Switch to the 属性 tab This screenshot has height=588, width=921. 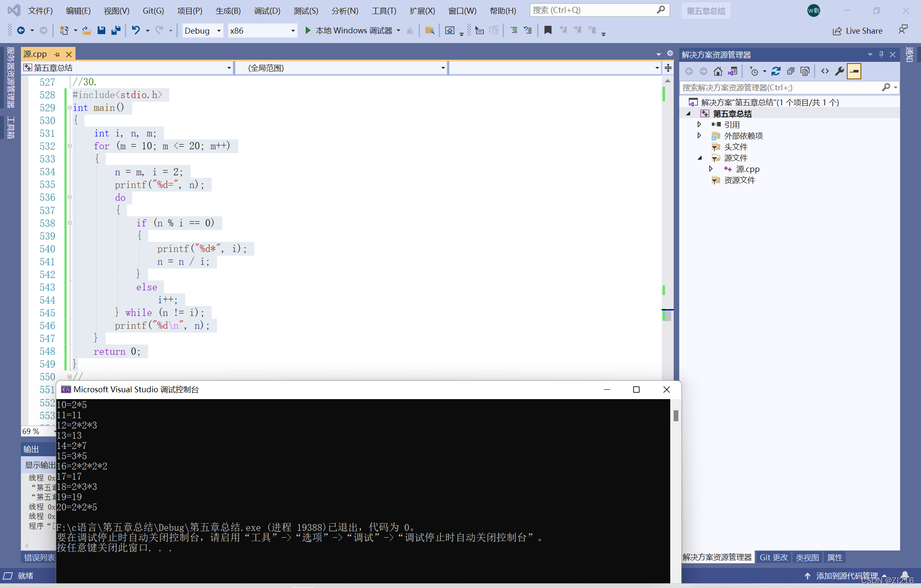pos(834,557)
